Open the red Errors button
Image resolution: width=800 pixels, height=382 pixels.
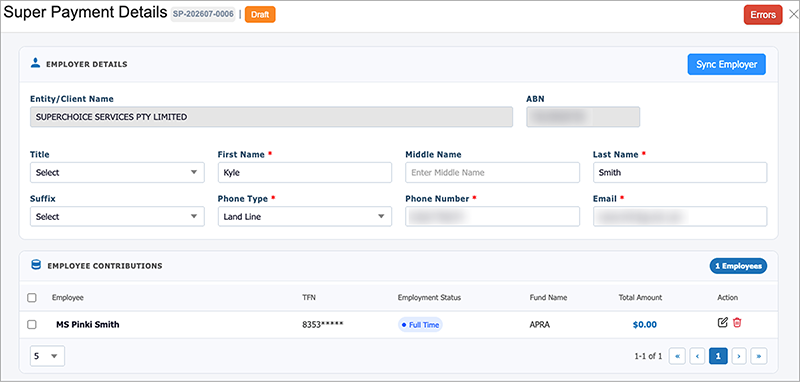(x=763, y=15)
